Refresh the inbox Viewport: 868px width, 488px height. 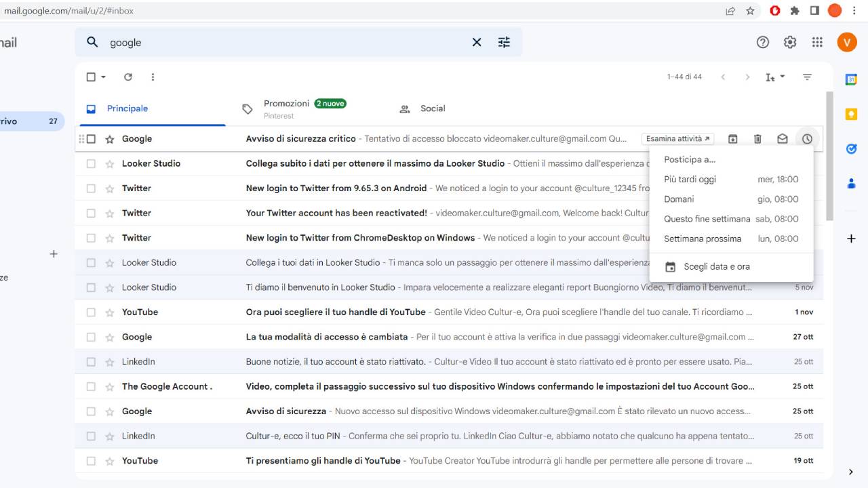tap(128, 77)
